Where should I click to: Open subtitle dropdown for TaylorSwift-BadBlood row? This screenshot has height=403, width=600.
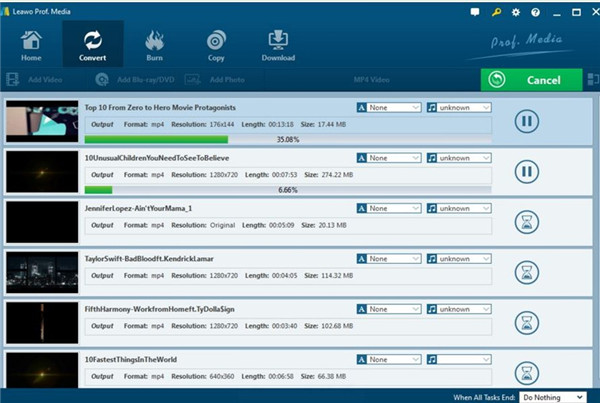point(394,259)
